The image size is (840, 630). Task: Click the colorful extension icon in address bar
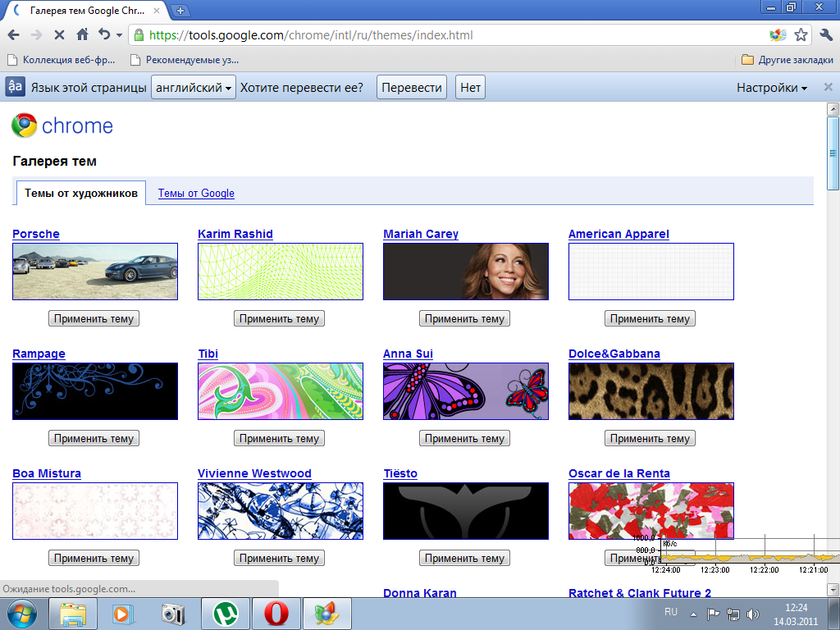(x=778, y=35)
